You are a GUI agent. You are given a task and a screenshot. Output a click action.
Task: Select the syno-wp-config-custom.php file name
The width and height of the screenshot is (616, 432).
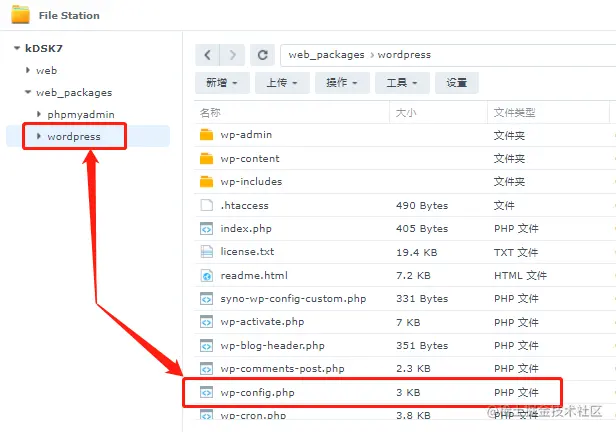(x=293, y=299)
